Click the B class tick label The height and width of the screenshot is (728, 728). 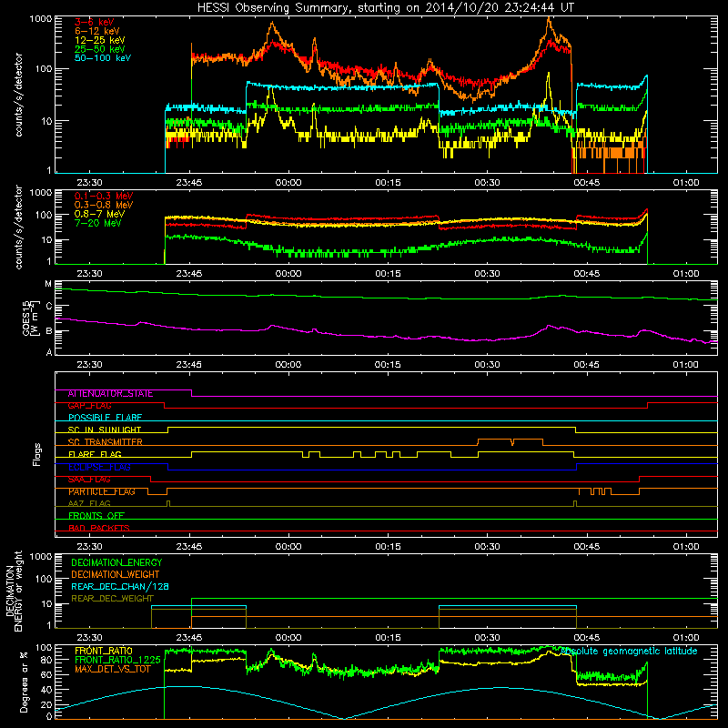[49, 331]
